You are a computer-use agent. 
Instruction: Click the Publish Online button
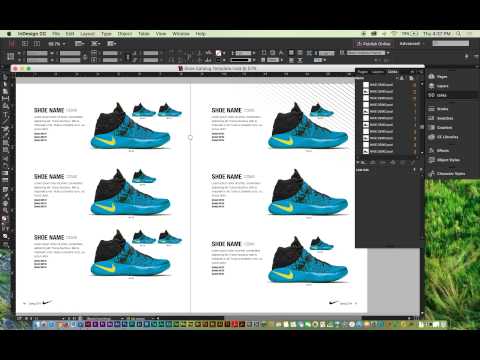pos(373,44)
